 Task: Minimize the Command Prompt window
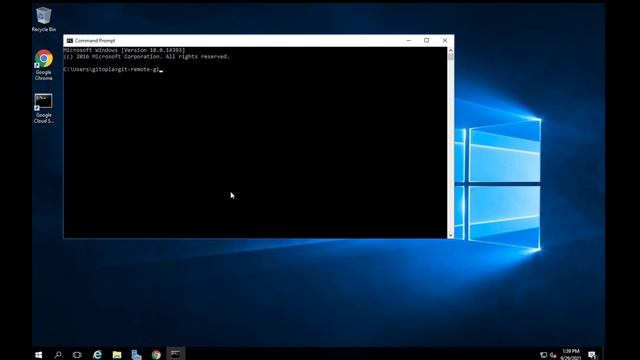tap(409, 40)
